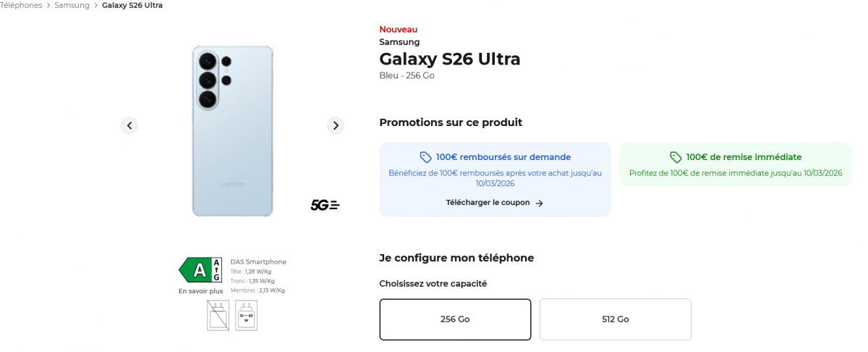Open the Téléphones breadcrumb link
Viewport: 868px width, 352px height.
[20, 5]
